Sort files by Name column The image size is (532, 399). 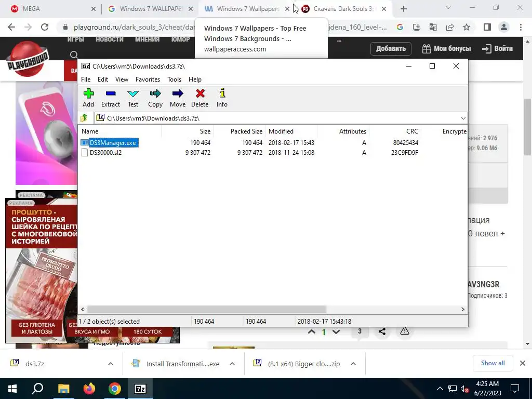[x=119, y=131]
